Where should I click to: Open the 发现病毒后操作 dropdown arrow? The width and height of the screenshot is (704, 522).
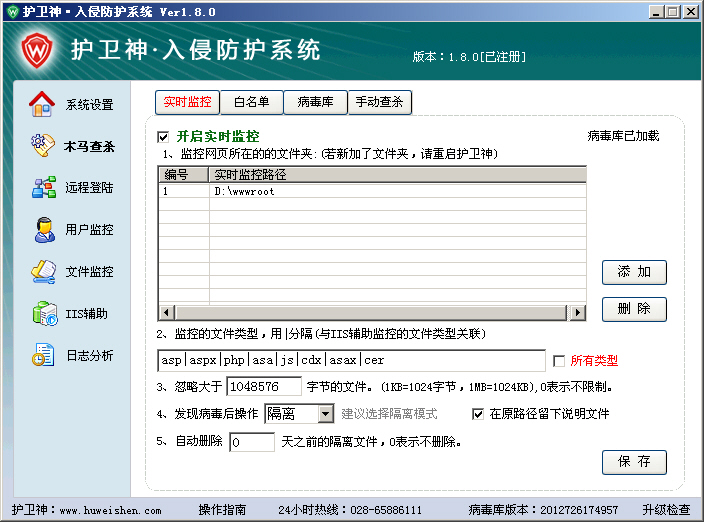(x=326, y=414)
